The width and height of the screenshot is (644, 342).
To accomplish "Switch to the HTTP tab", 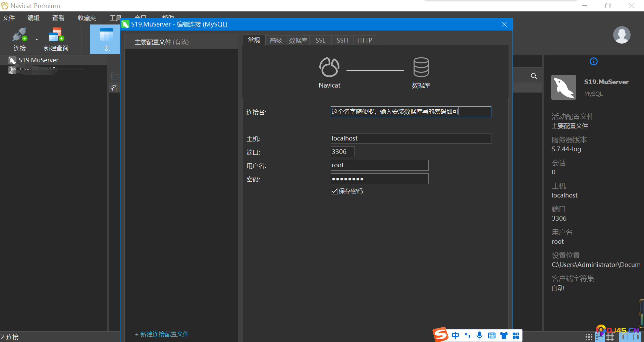I will pyautogui.click(x=365, y=40).
